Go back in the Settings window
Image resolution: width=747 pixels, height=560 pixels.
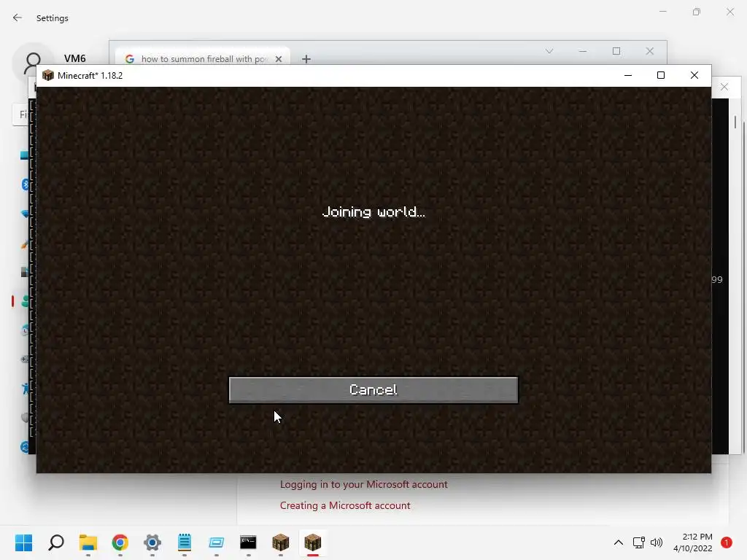(x=18, y=17)
